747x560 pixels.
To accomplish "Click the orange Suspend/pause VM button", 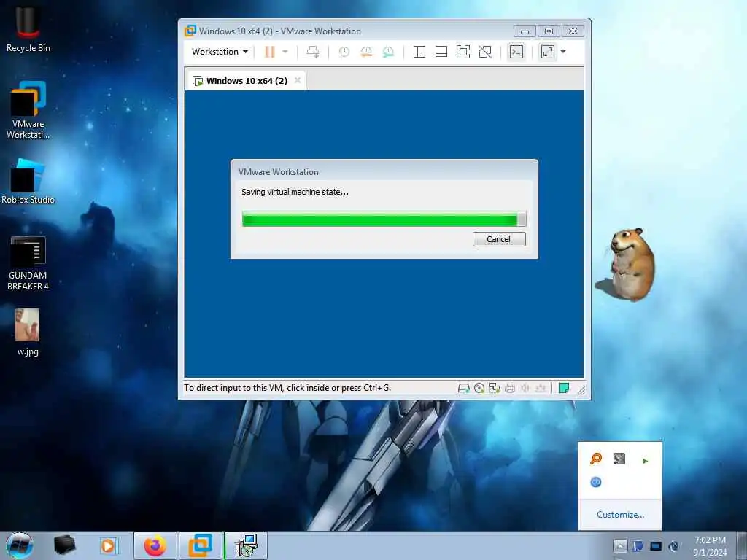I will (270, 52).
